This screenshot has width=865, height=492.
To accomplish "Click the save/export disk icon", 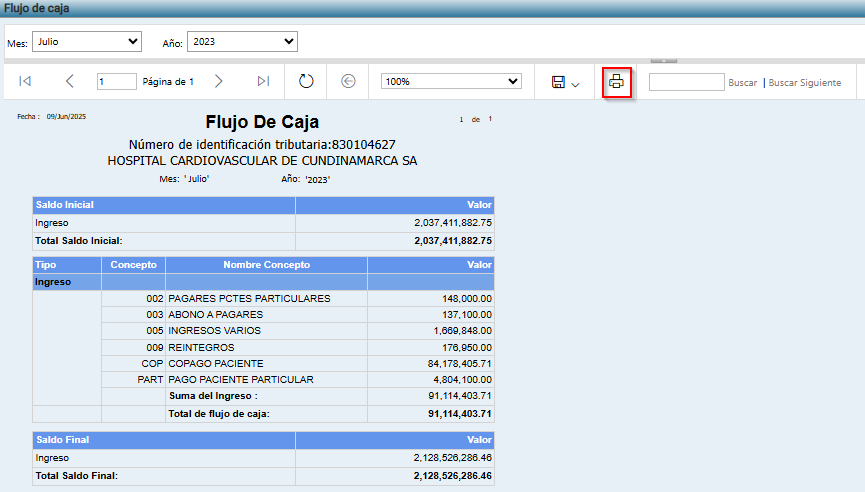I will [558, 82].
